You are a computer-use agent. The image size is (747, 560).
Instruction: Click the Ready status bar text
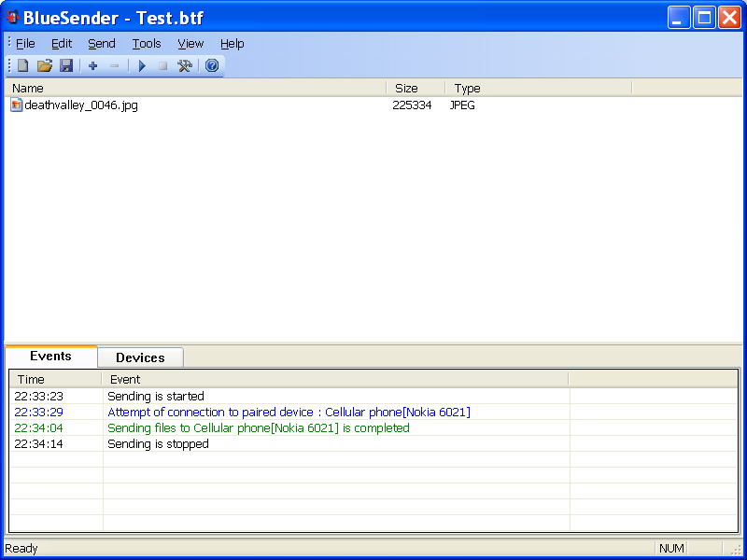[x=21, y=549]
